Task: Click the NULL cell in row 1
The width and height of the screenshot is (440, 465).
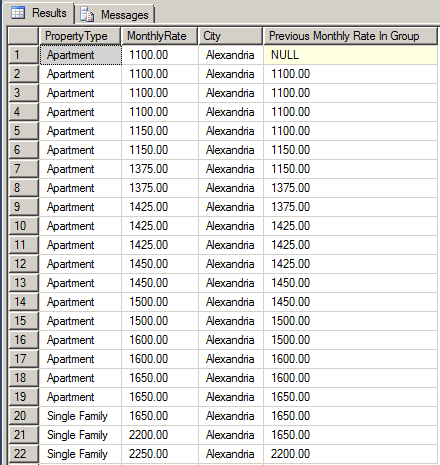Action: [350, 55]
